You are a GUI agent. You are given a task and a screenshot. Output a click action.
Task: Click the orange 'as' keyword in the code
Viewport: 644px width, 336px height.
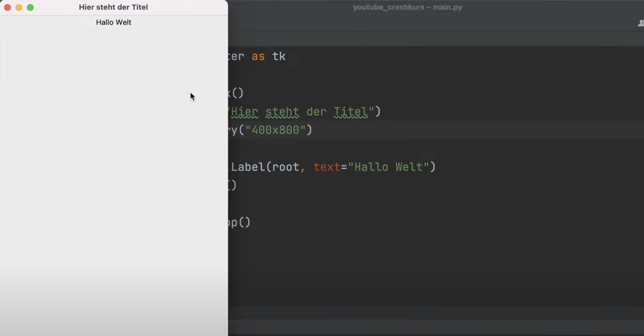coord(258,56)
